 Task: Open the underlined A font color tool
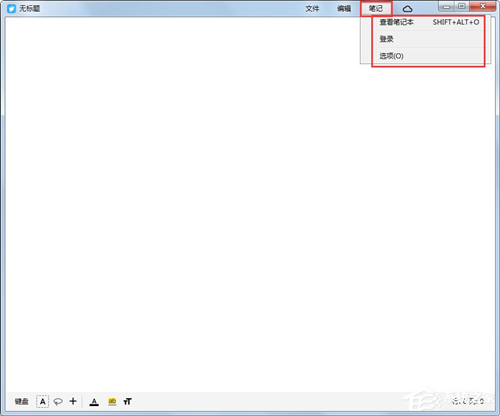(94, 402)
